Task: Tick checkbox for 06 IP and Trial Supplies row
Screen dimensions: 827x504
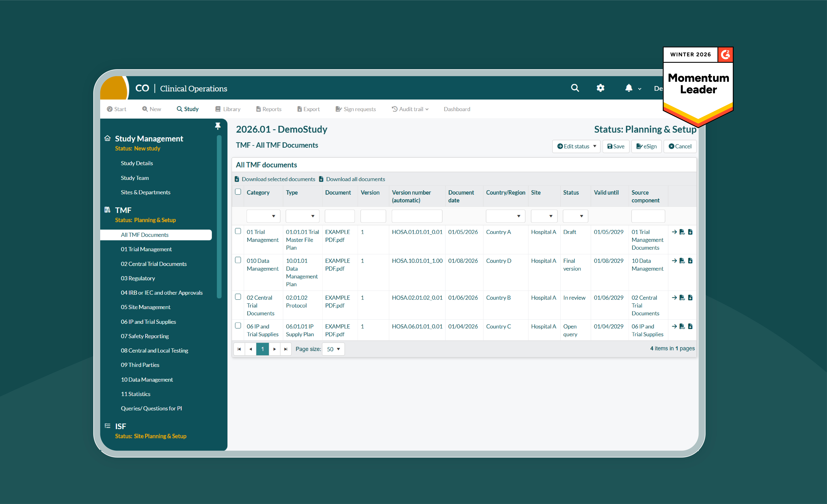Action: click(x=238, y=325)
